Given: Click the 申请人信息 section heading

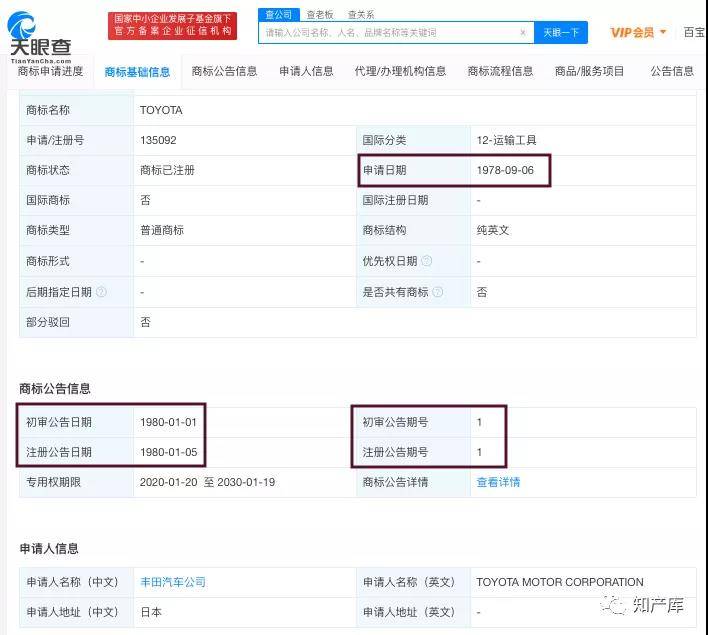Looking at the screenshot, I should [x=49, y=549].
